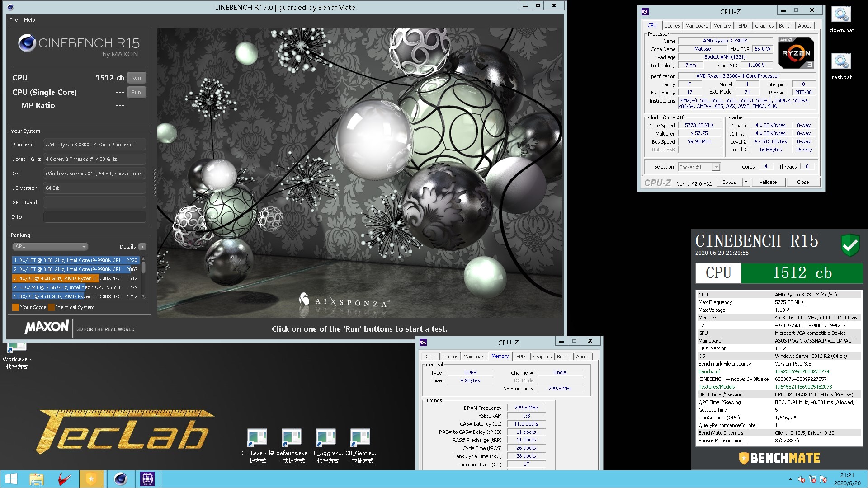The width and height of the screenshot is (868, 488).
Task: Open the Action Center flag icon
Action: pyautogui.click(x=823, y=479)
